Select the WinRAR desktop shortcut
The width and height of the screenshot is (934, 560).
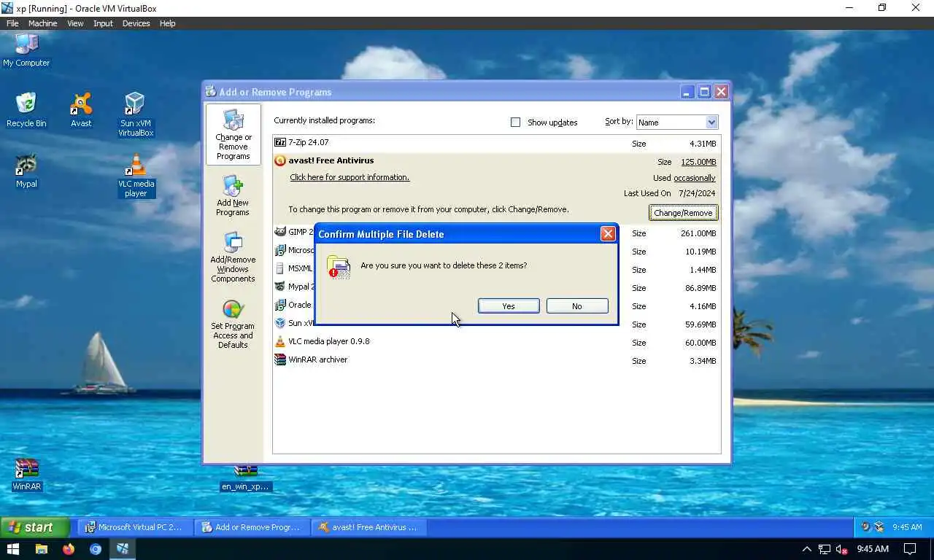[27, 474]
